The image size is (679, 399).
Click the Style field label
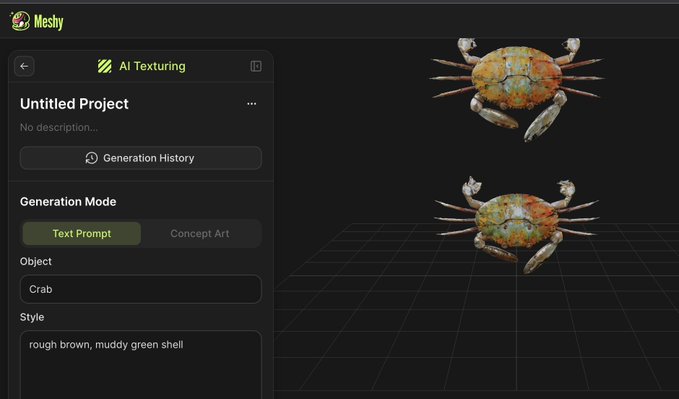click(32, 317)
